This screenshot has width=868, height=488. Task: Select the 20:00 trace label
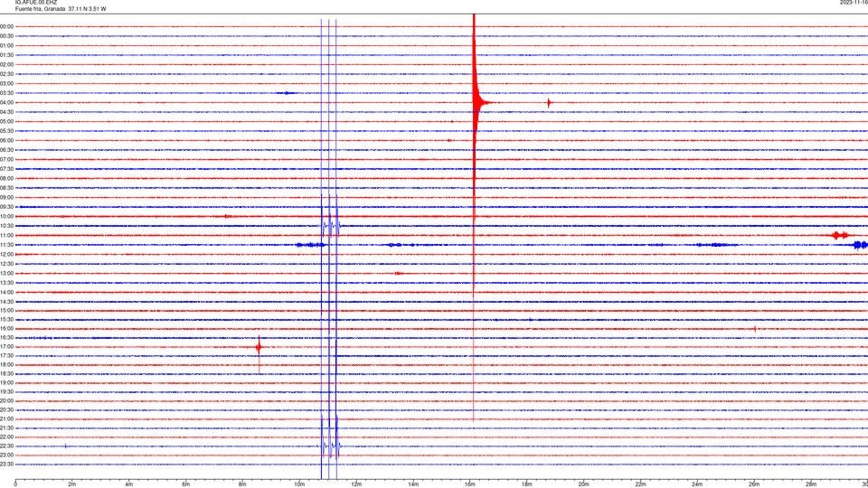coord(7,401)
